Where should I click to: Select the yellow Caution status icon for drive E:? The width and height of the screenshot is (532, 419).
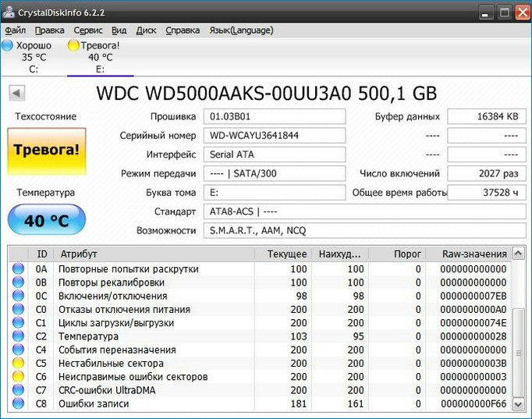(74, 46)
